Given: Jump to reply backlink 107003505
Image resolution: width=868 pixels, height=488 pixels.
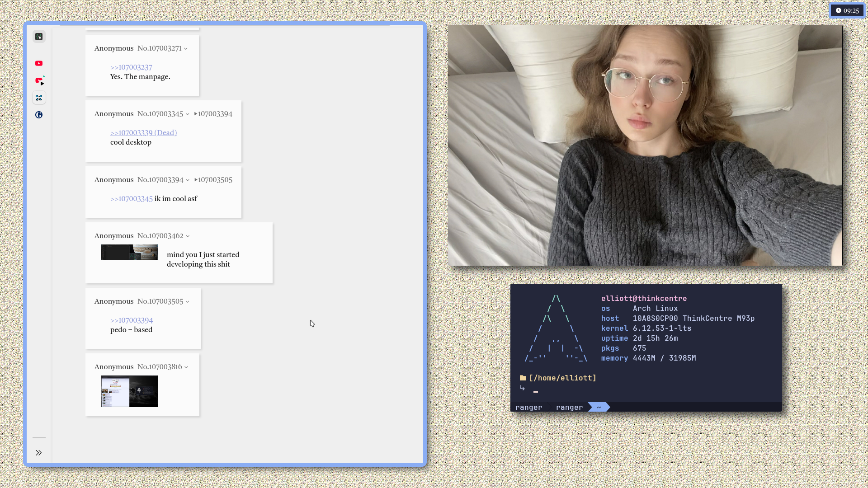Looking at the screenshot, I should point(214,180).
